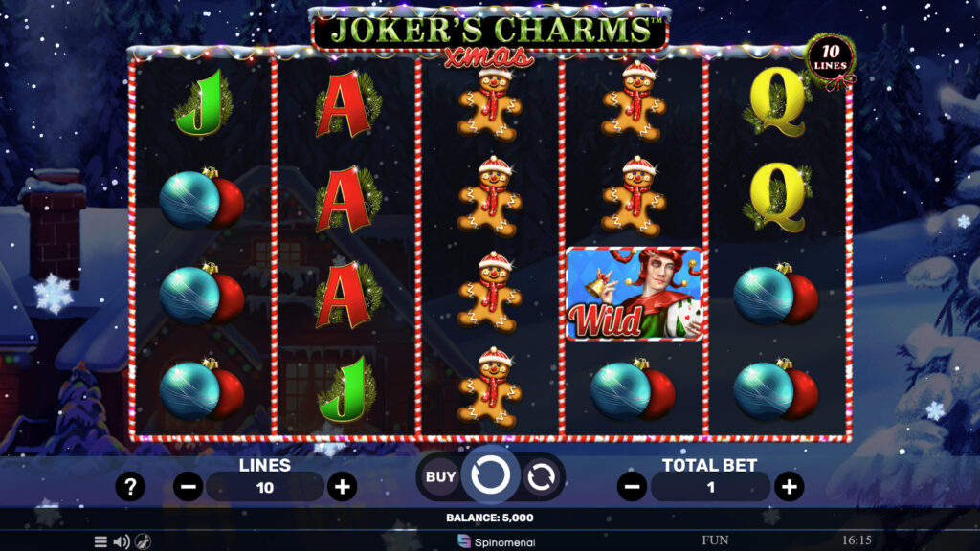
Task: Click the lines value field showing 10
Action: coord(265,487)
